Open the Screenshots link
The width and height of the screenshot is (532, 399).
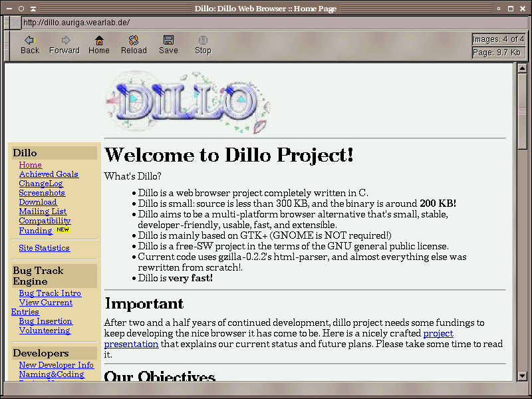click(42, 193)
